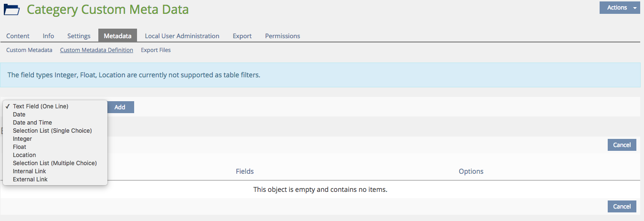
Task: Select the Local User Administration tab
Action: pos(182,36)
